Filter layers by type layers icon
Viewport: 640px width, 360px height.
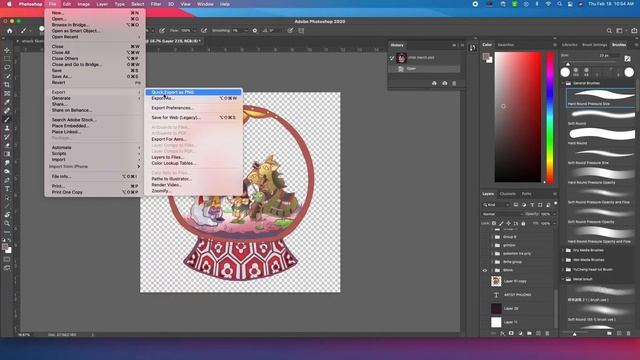(x=532, y=205)
